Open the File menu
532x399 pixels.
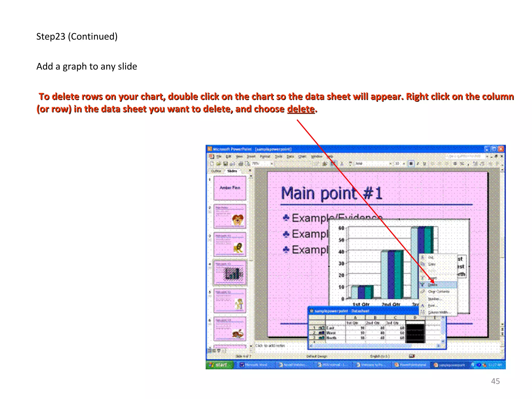click(219, 156)
